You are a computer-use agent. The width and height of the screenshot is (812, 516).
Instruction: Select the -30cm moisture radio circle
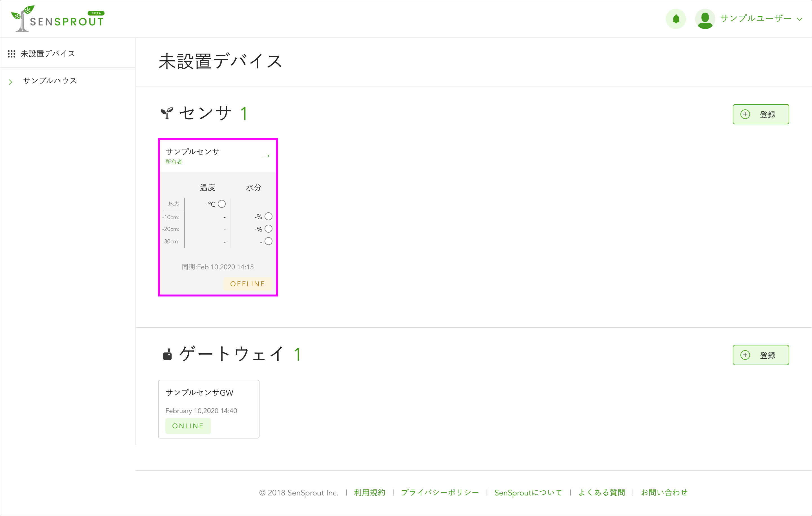pyautogui.click(x=268, y=241)
